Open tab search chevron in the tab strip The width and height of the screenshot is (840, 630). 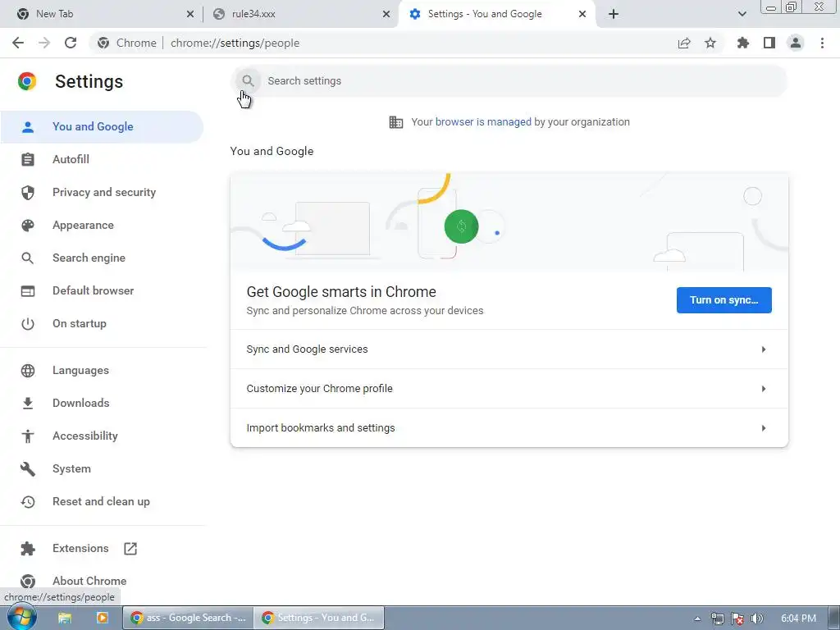click(x=742, y=14)
